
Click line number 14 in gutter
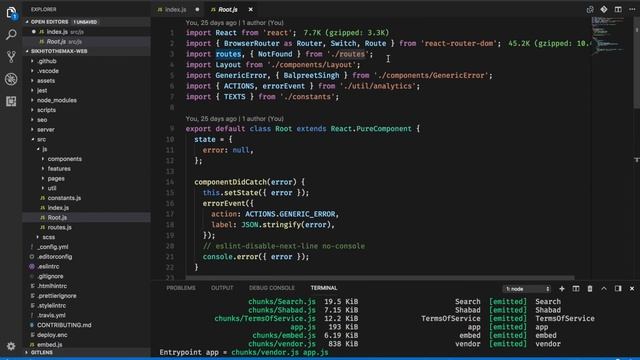click(170, 182)
